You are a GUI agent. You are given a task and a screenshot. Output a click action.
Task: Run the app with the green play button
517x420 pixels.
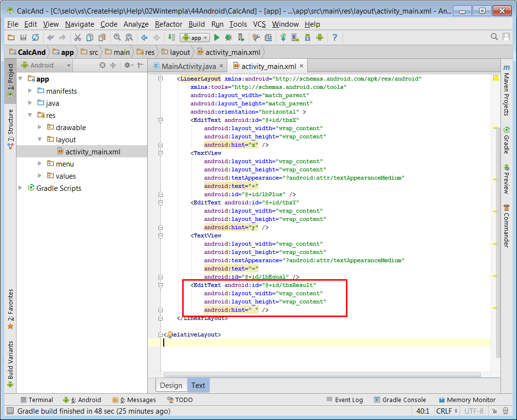[217, 37]
